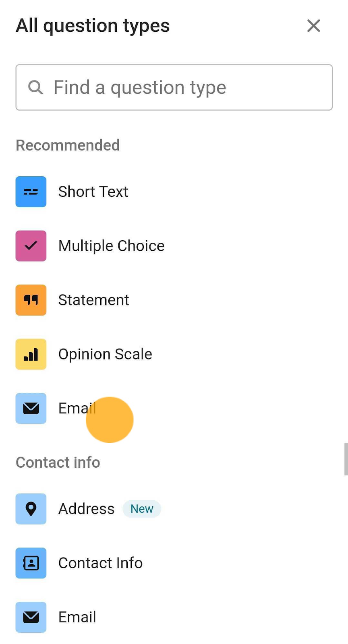Viewport: 348px width, 644px height.
Task: Pick the Statement question type label
Action: tap(93, 300)
